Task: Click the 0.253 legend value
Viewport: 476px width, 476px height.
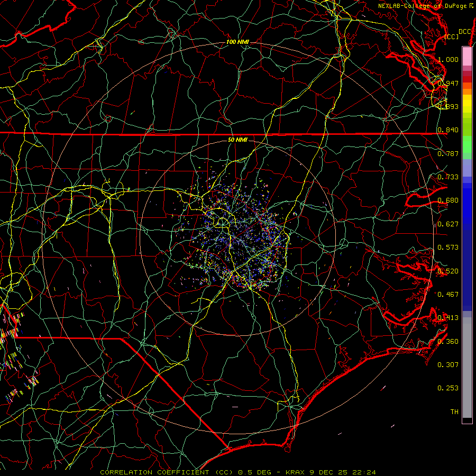Action: point(448,388)
